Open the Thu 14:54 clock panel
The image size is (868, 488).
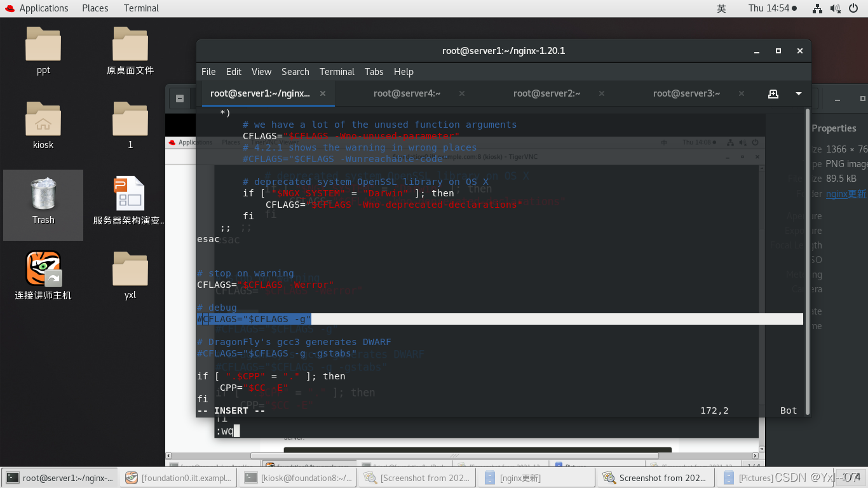tap(772, 8)
